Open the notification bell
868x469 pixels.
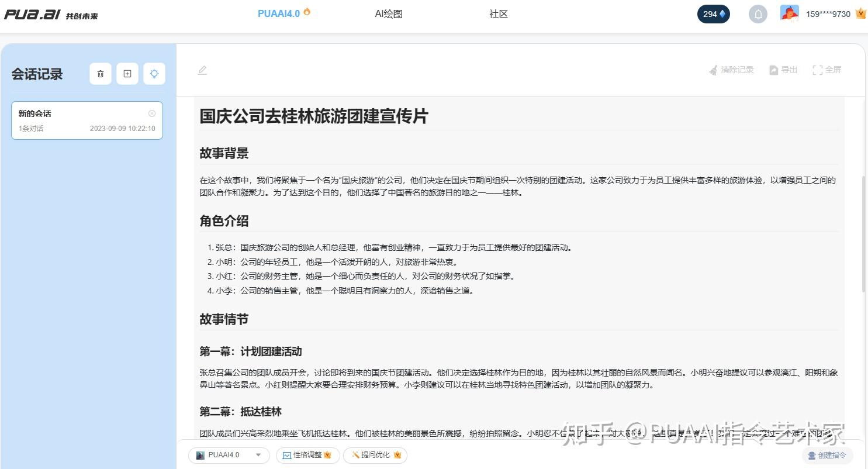coord(758,13)
